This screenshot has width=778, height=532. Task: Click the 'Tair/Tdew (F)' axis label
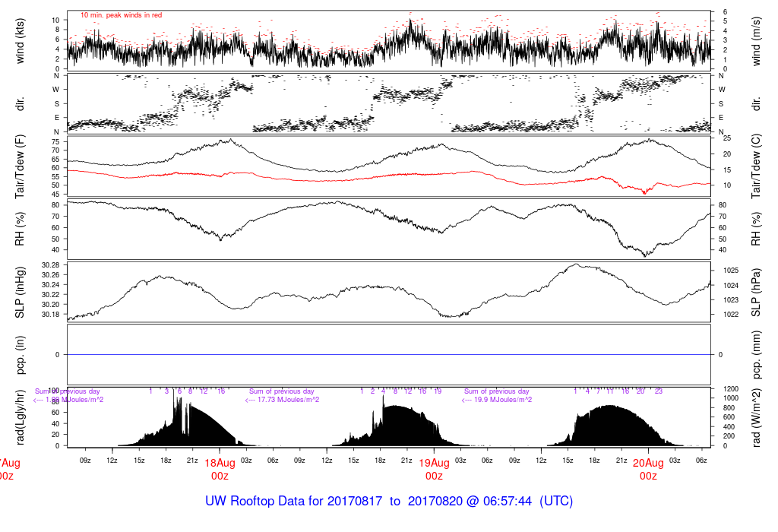click(x=19, y=166)
